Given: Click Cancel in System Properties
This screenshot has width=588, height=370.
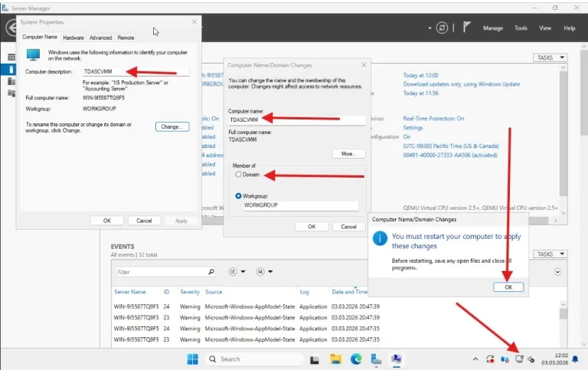Looking at the screenshot, I should pos(144,221).
